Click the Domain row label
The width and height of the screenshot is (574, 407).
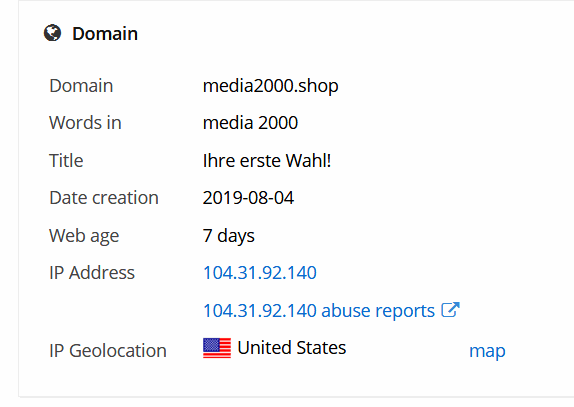click(x=81, y=86)
